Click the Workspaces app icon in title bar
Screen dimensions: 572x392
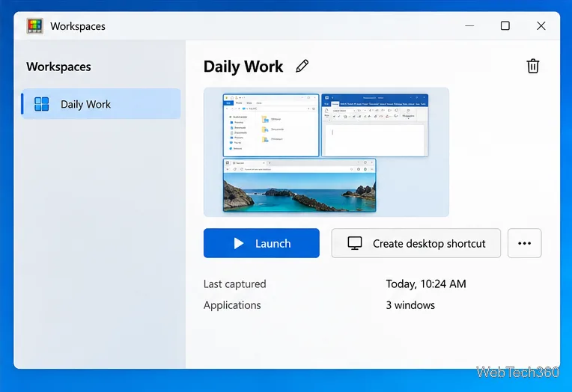tap(34, 26)
